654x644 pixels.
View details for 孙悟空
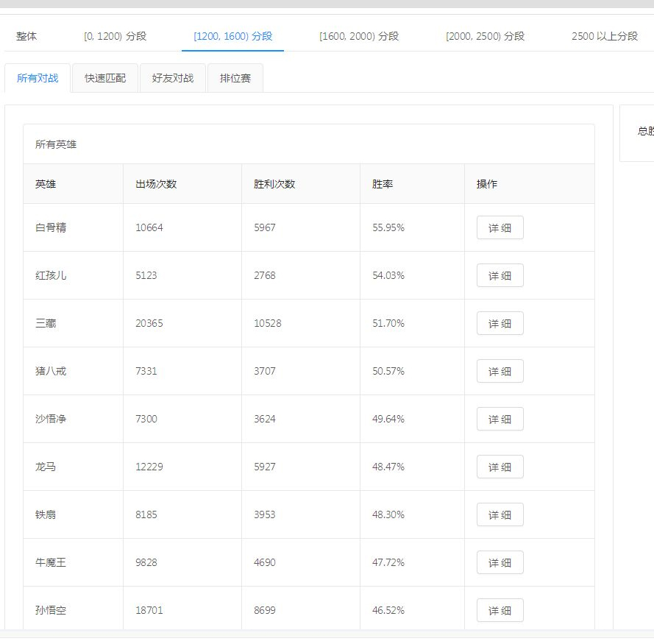500,610
